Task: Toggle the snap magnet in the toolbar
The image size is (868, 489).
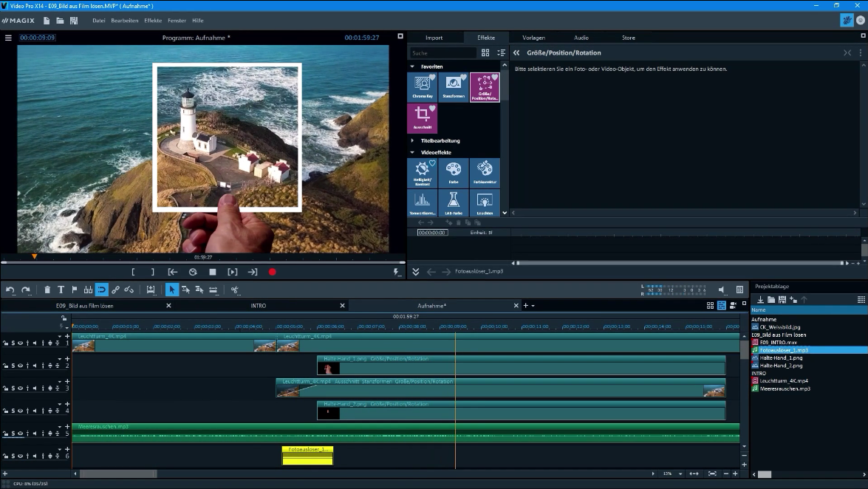Action: (x=102, y=290)
